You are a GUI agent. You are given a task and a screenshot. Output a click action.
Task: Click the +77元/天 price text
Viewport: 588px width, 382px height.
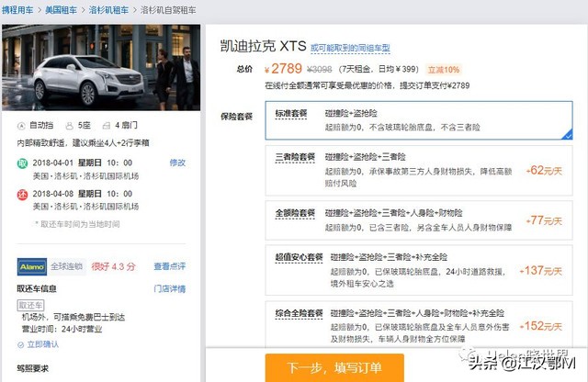point(544,220)
